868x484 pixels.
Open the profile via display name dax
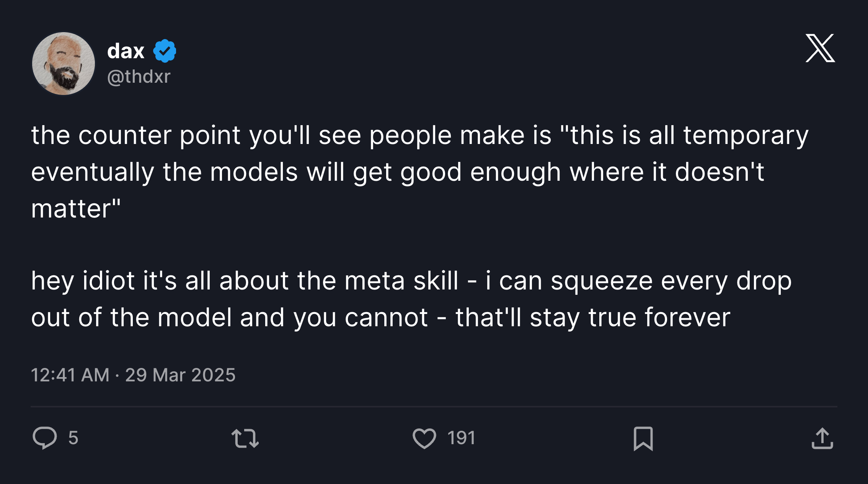[x=126, y=51]
